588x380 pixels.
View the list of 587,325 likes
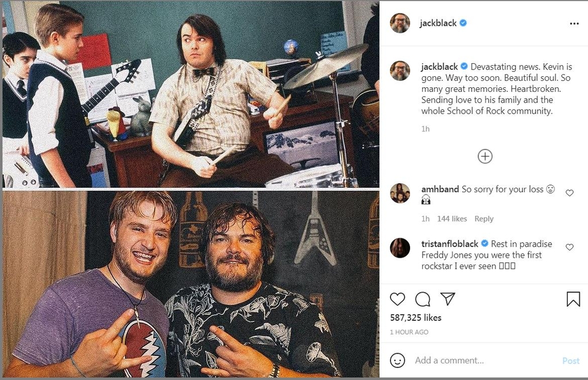[x=416, y=318]
